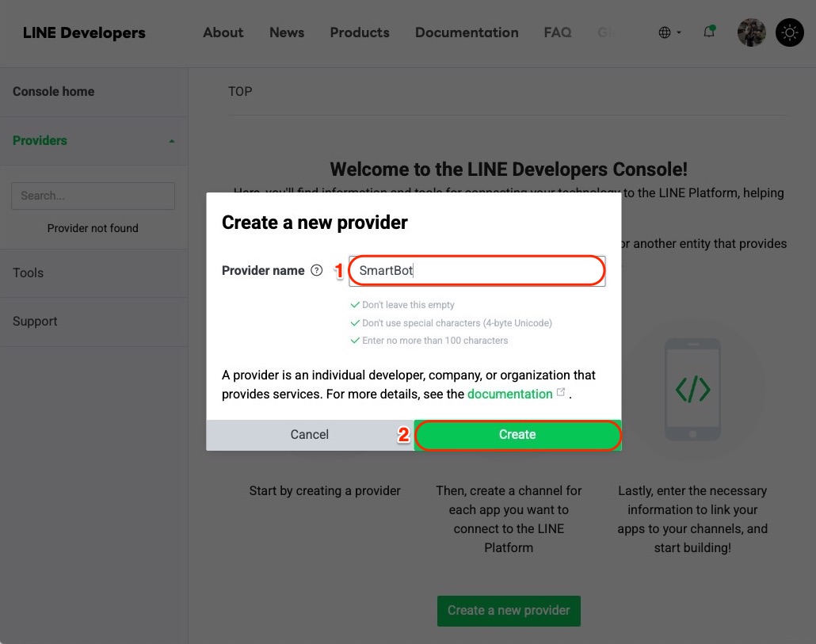816x644 pixels.
Task: Open notifications bell
Action: coord(709,32)
